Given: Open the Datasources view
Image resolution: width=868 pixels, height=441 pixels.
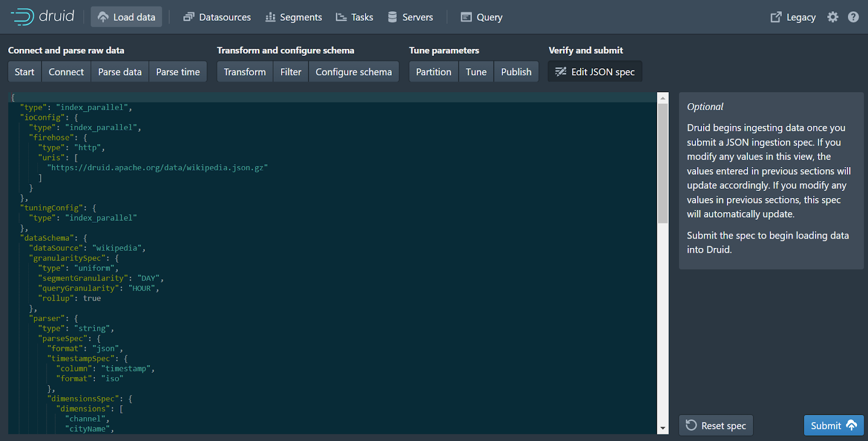Looking at the screenshot, I should (217, 17).
